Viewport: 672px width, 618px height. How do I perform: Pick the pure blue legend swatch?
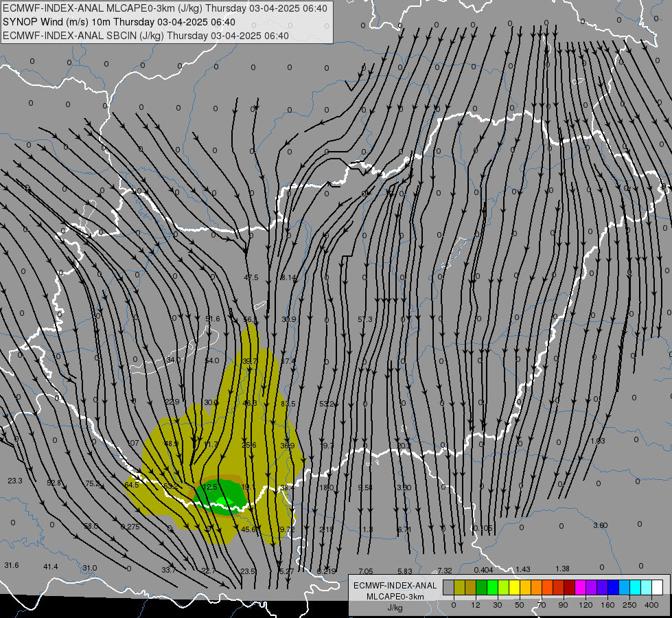coord(613,587)
